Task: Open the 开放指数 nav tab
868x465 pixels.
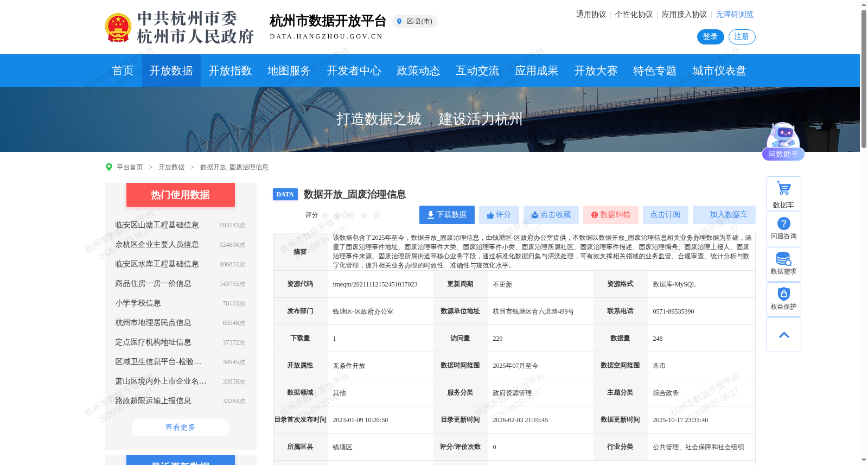Action: (x=231, y=71)
